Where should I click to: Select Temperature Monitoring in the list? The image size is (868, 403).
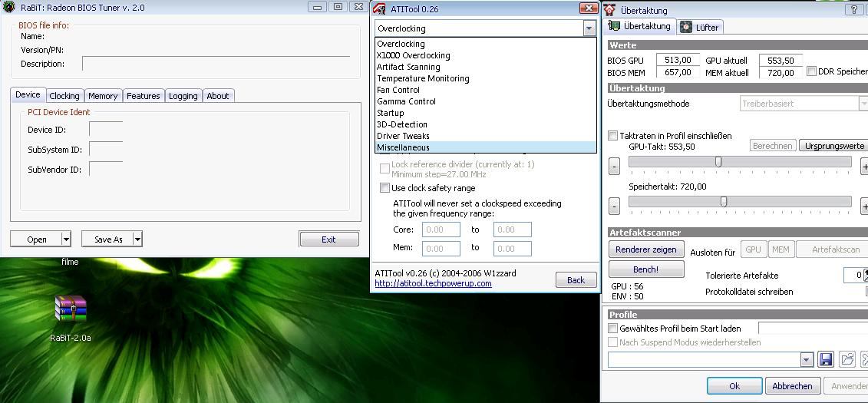coord(486,78)
